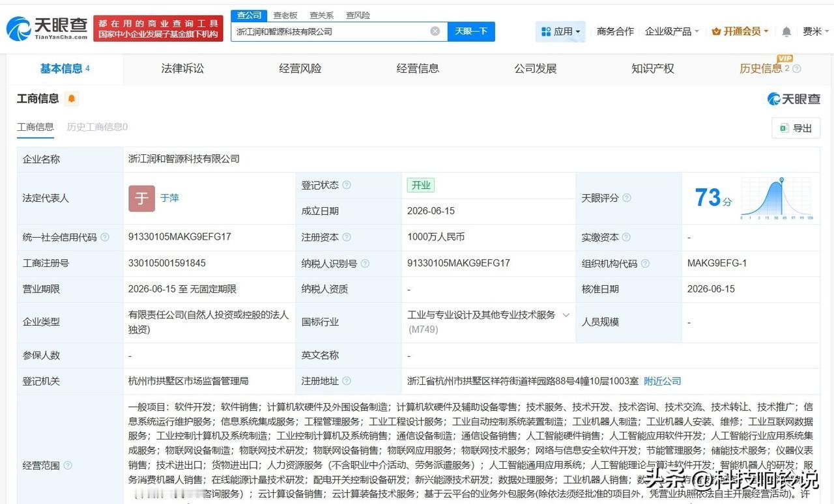Select the 营业期限 value text
Viewport: 834px width, 504px height.
pyautogui.click(x=182, y=289)
